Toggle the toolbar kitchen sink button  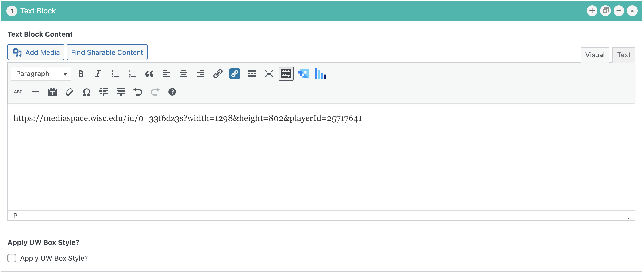coord(286,74)
